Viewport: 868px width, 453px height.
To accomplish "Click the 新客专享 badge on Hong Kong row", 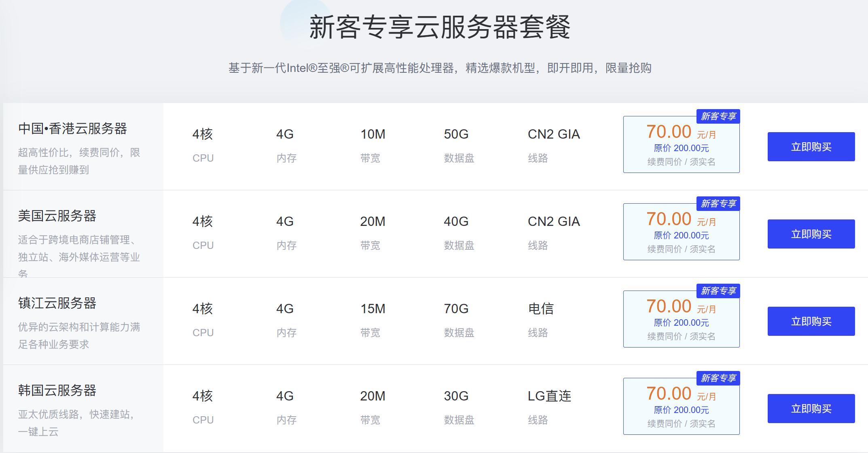I will [718, 116].
